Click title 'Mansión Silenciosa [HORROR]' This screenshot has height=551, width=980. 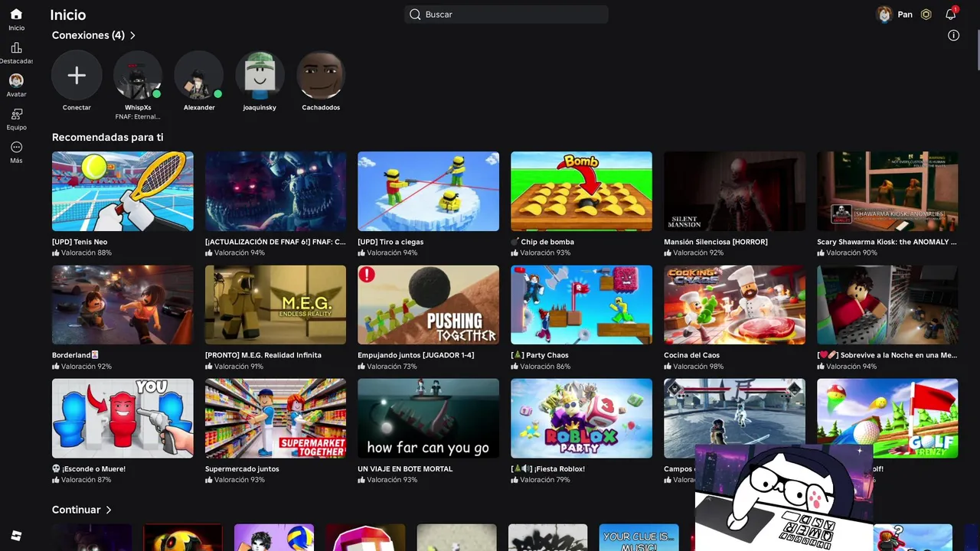pyautogui.click(x=716, y=242)
